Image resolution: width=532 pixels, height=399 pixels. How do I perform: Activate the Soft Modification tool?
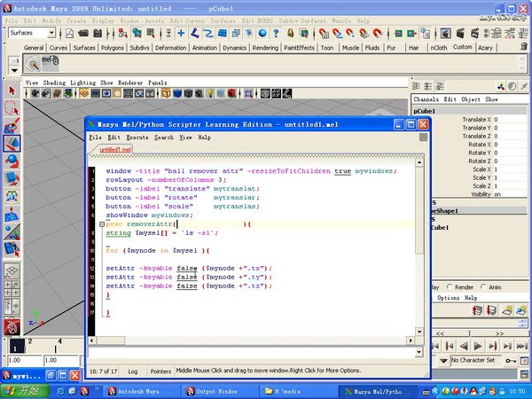(12, 214)
